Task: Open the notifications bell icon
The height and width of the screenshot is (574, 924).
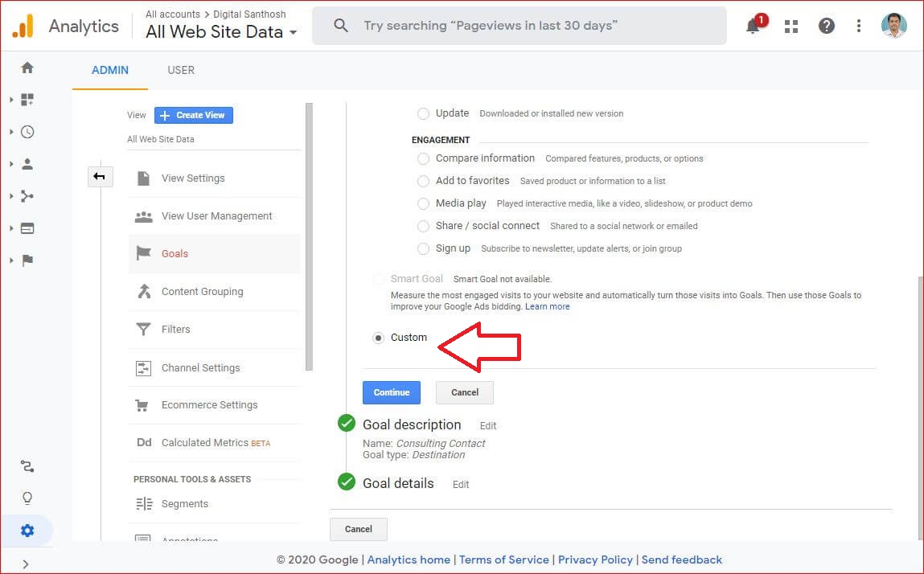Action: pos(753,26)
